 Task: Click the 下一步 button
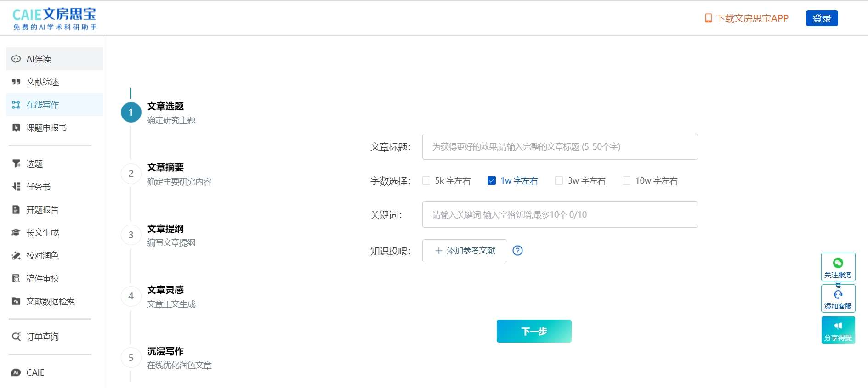click(534, 331)
